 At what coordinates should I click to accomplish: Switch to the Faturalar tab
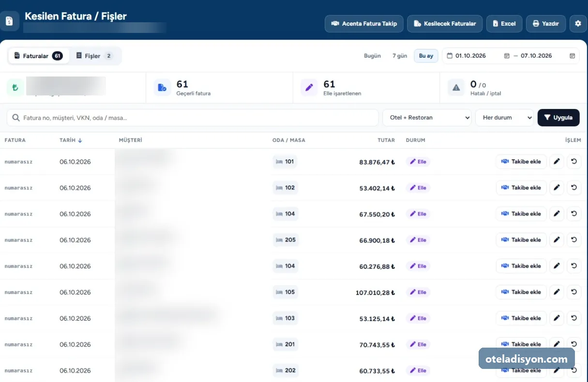click(38, 56)
